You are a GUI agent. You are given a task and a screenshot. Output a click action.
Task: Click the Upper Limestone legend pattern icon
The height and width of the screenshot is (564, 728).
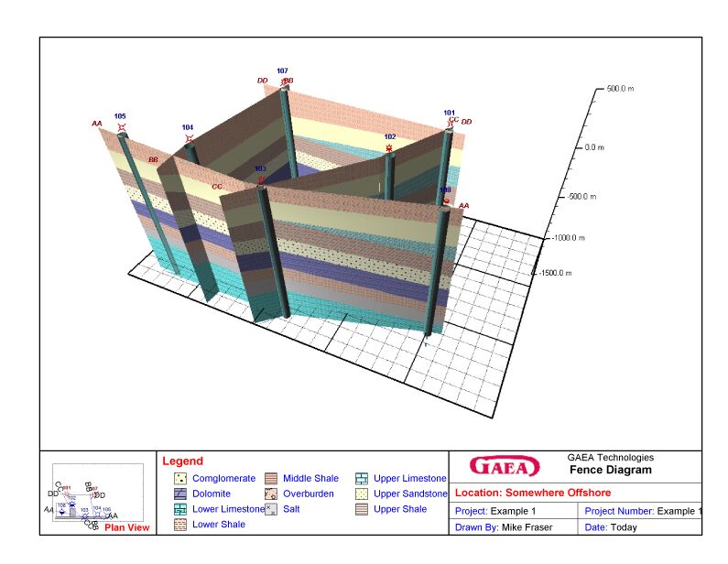[x=362, y=479]
